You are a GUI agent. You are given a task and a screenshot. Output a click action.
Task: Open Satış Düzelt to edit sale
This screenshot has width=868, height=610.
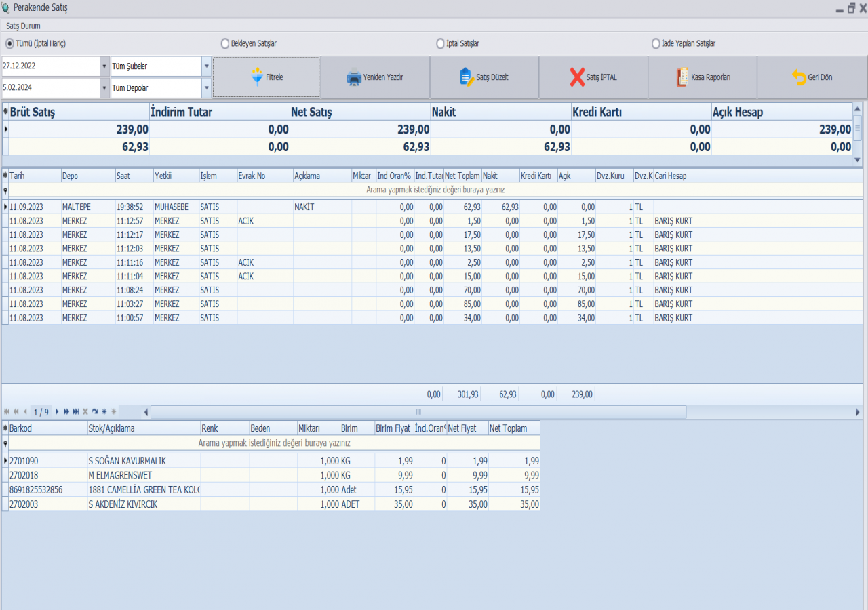(x=484, y=77)
